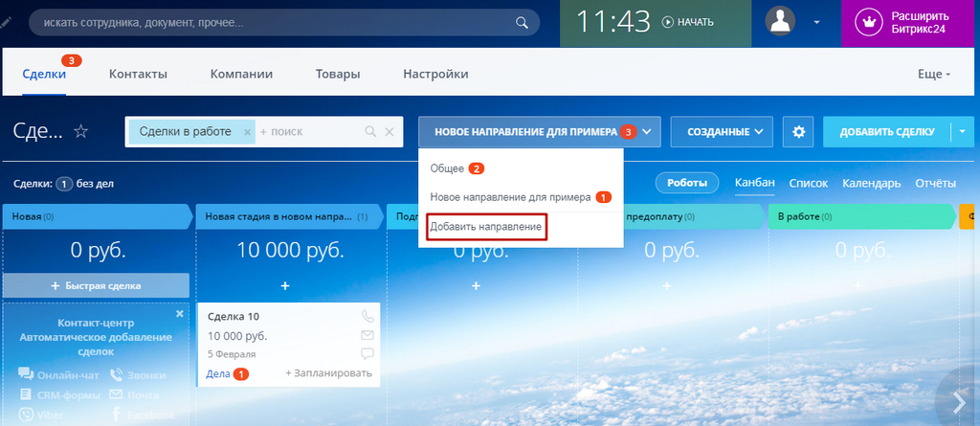Open the Отчёты view
The width and height of the screenshot is (980, 426).
tap(936, 183)
